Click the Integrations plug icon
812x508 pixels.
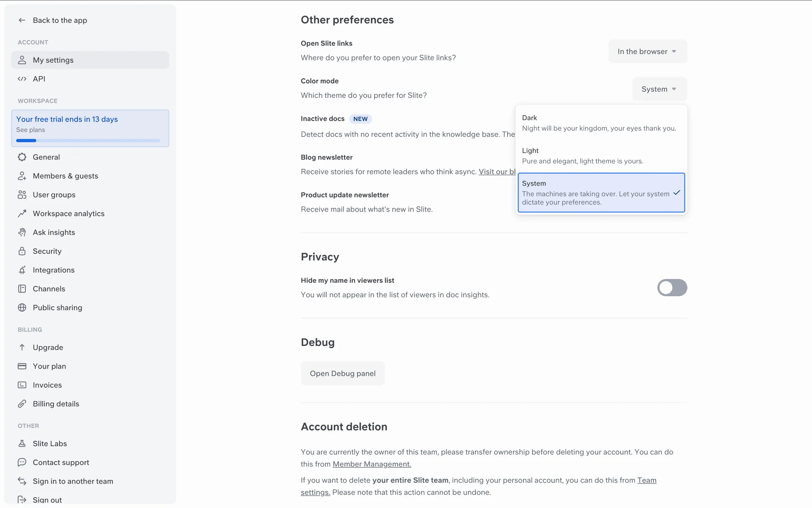(x=22, y=270)
